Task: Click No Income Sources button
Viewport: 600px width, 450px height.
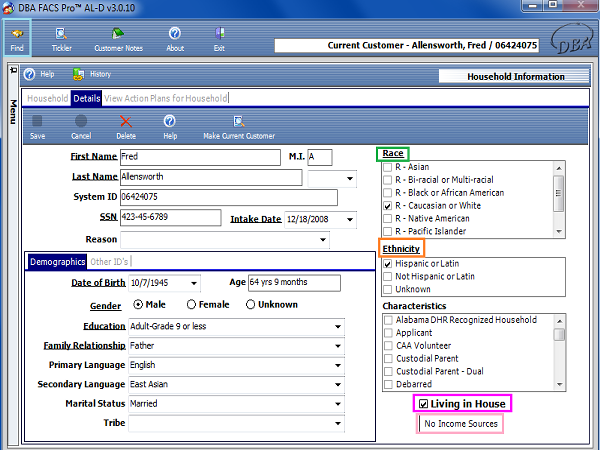Action: (x=461, y=424)
